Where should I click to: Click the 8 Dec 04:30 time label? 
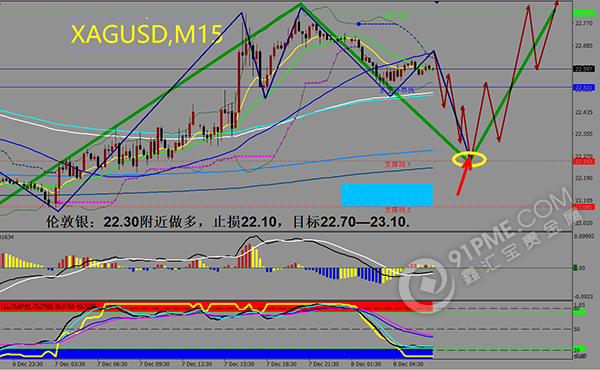408,364
